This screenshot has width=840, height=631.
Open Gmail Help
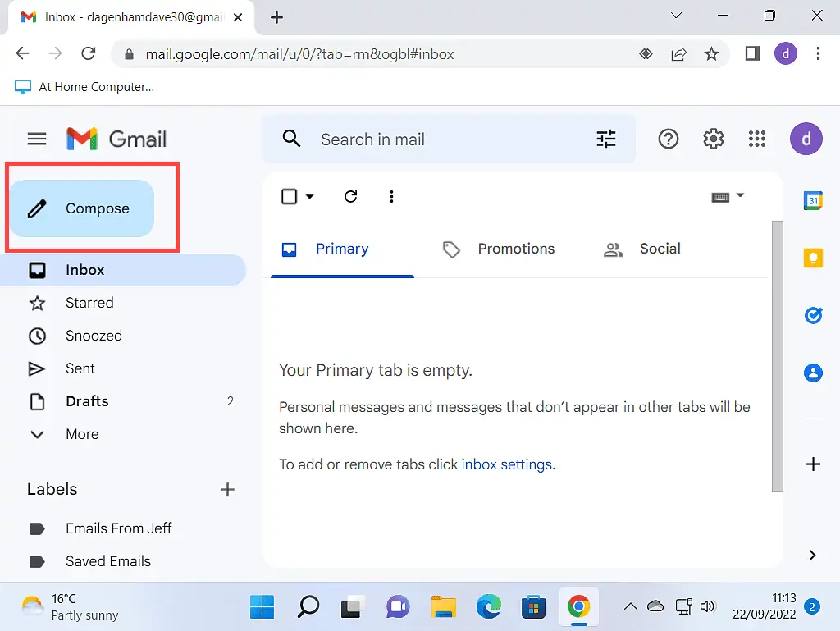point(669,139)
